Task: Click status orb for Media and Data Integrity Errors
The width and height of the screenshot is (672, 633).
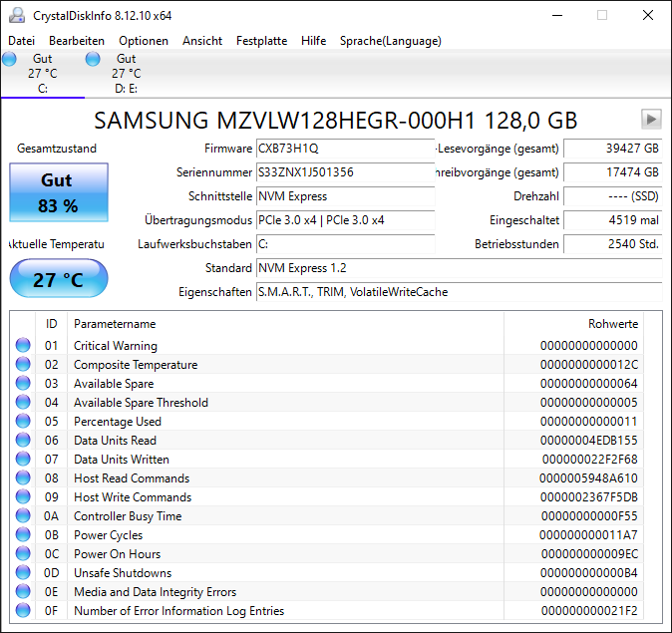Action: (23, 591)
